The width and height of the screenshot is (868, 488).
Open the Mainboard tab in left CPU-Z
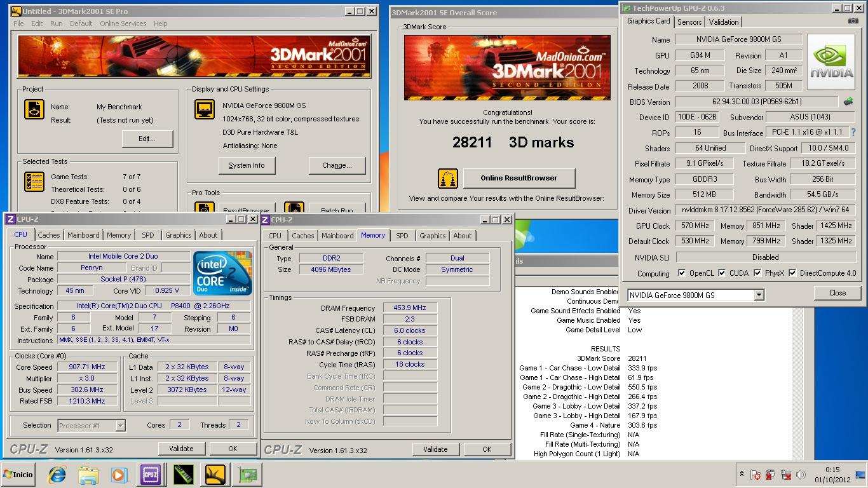point(83,235)
